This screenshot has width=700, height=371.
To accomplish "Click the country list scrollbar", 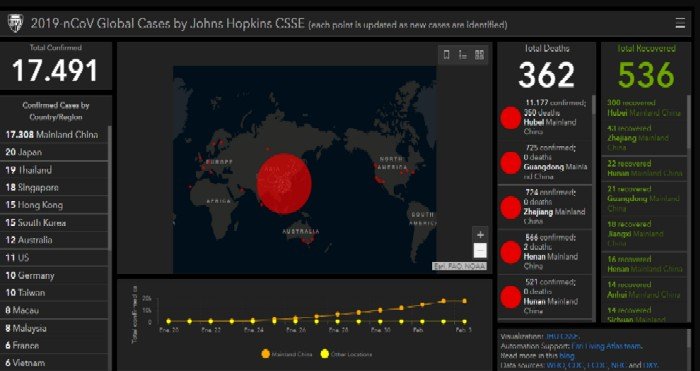I will (x=110, y=188).
